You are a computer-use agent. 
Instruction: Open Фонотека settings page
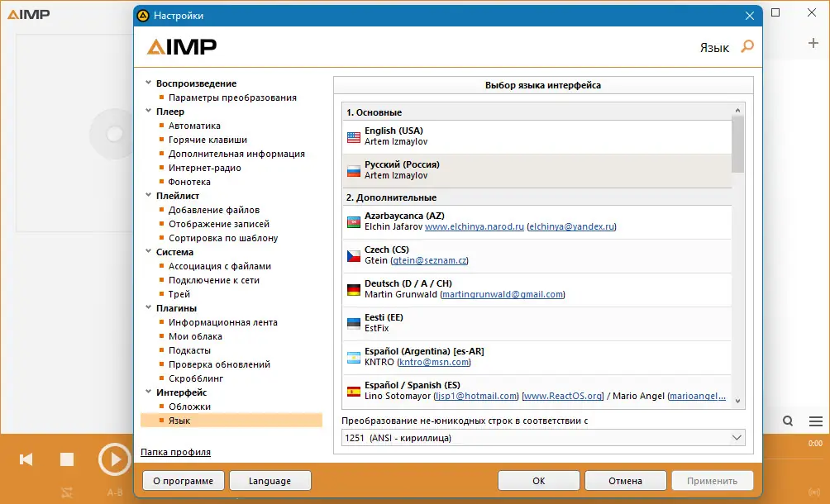pyautogui.click(x=189, y=182)
